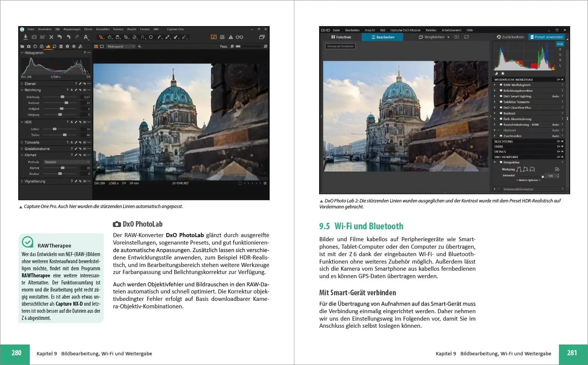Toggle RAW-Weißabgleich correction on in DxO
Image resolution: width=588 pixels, height=365 pixels.
point(501,85)
